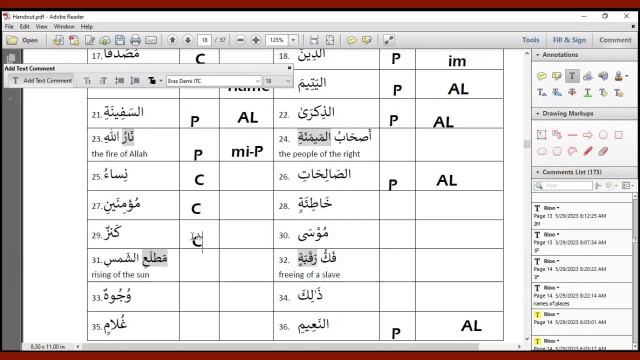
Task: Open the Fill & Sign pane
Action: pos(569,40)
